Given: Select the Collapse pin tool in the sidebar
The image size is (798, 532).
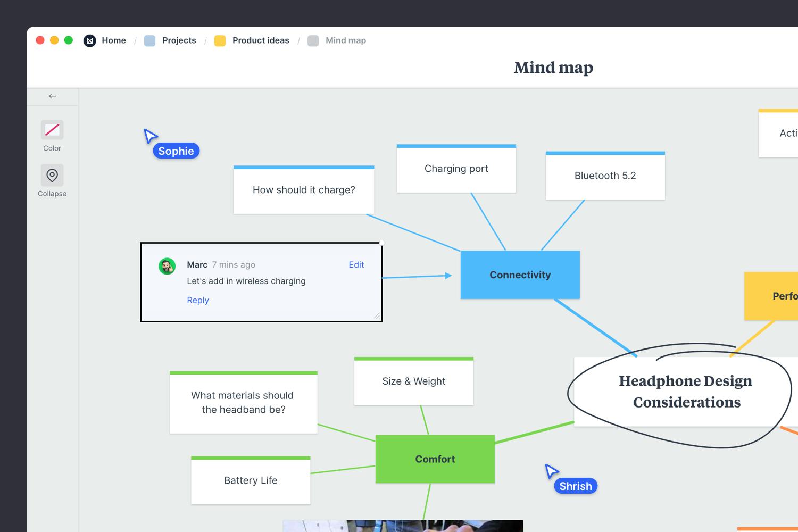Looking at the screenshot, I should (x=52, y=176).
